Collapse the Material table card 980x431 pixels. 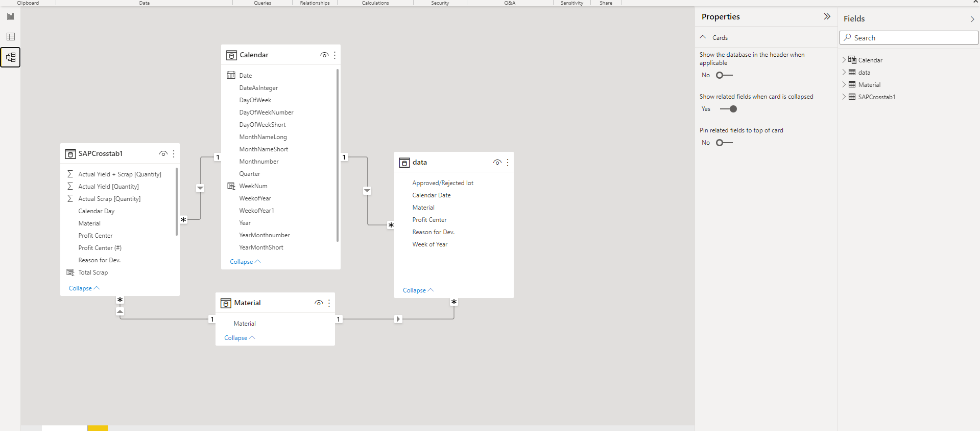(240, 338)
